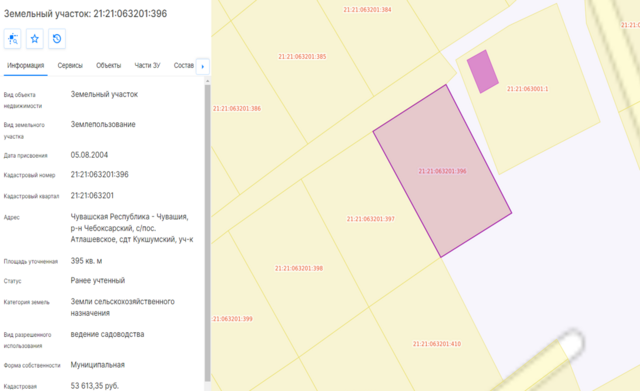Screen dimensions: 640x391
Task: Expand more tabs with right arrow
Action: pyautogui.click(x=203, y=67)
